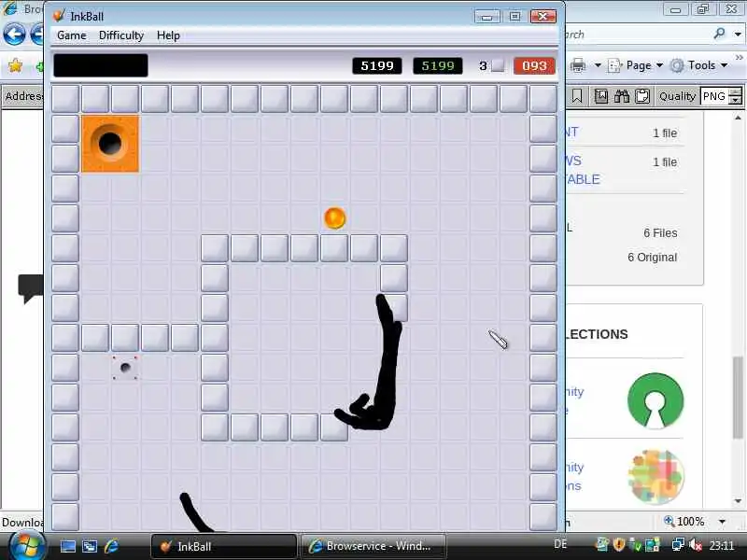Click the speech bubble icon on web page
747x560 pixels.
[31, 288]
